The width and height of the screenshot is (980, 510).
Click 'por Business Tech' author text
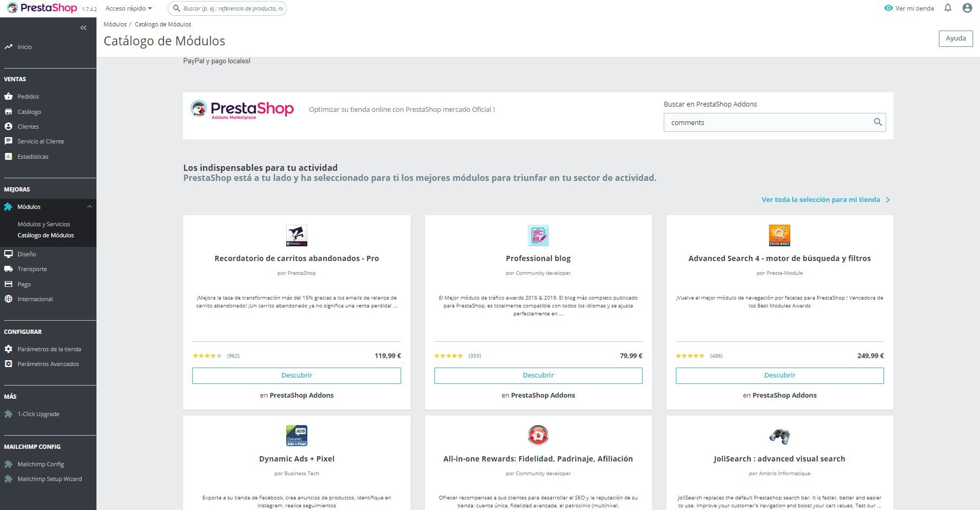(297, 474)
